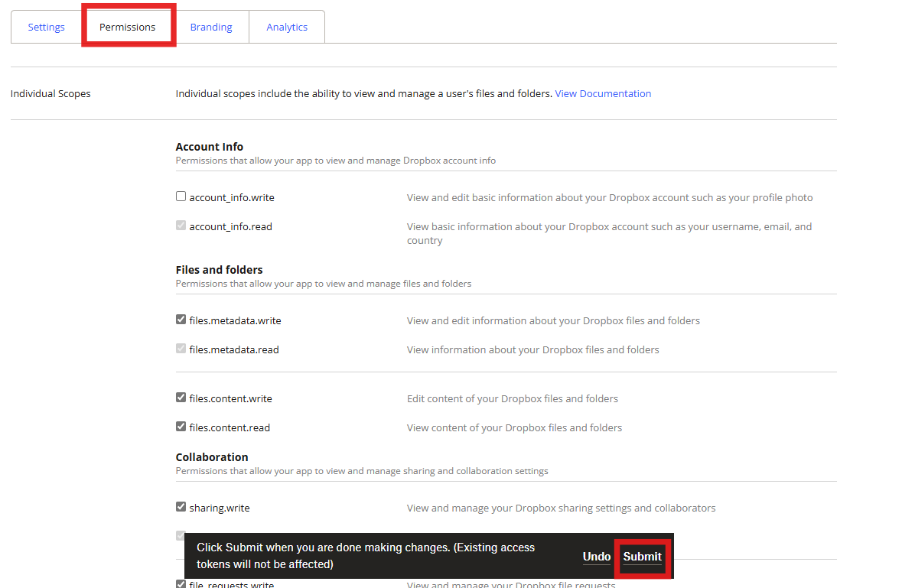Toggle the files.metadata.read checkbox
Screen dimensions: 902x588
click(x=181, y=349)
